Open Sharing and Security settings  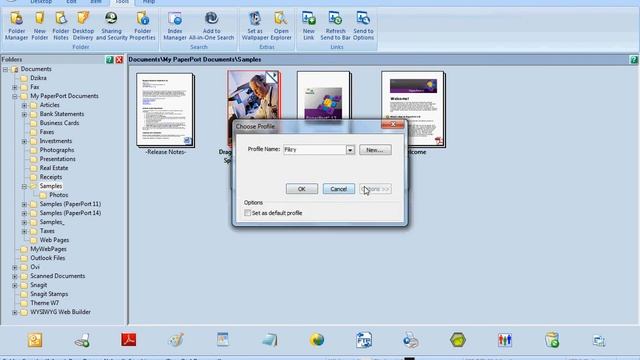click(111, 26)
